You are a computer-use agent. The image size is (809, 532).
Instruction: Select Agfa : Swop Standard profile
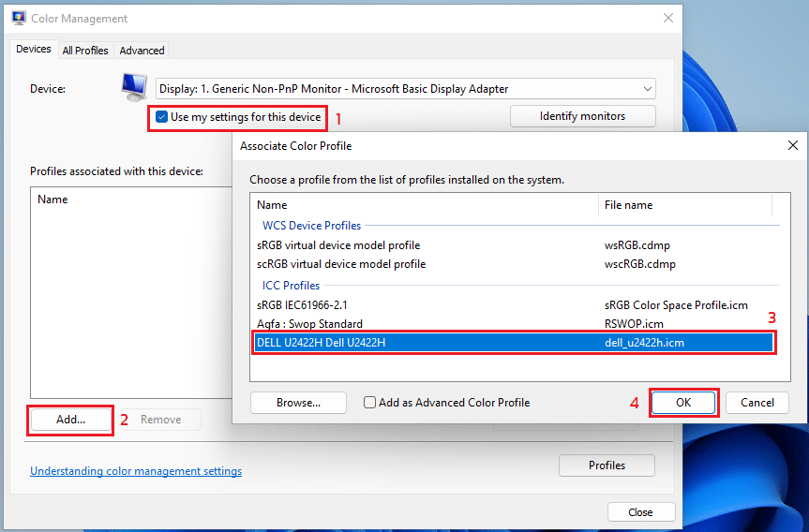(x=309, y=324)
